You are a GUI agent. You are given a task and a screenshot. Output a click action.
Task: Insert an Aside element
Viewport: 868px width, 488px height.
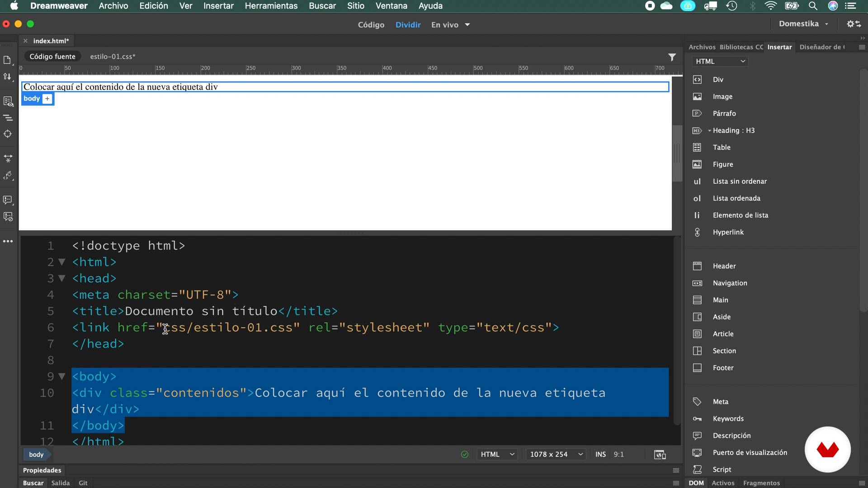point(722,317)
